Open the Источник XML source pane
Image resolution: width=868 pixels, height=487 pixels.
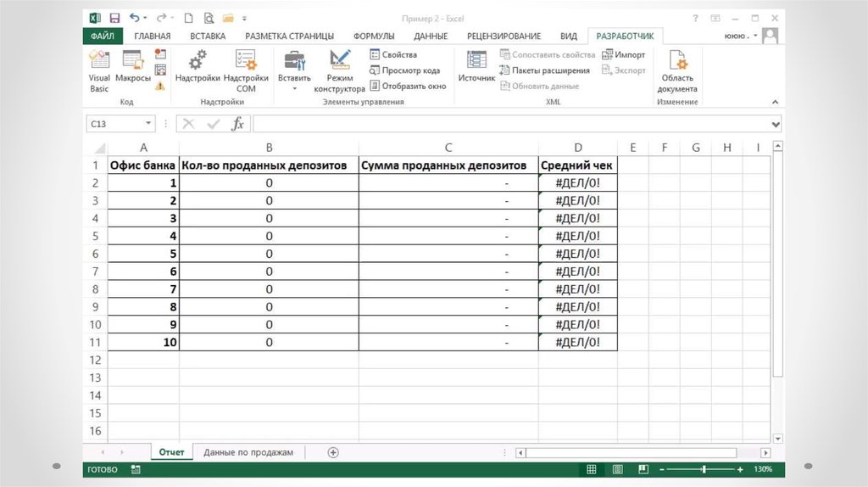click(476, 68)
